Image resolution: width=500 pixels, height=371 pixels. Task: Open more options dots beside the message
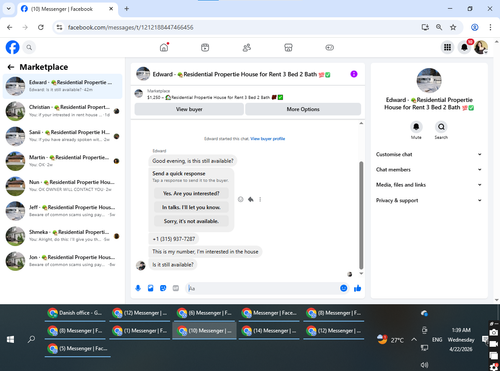click(260, 199)
